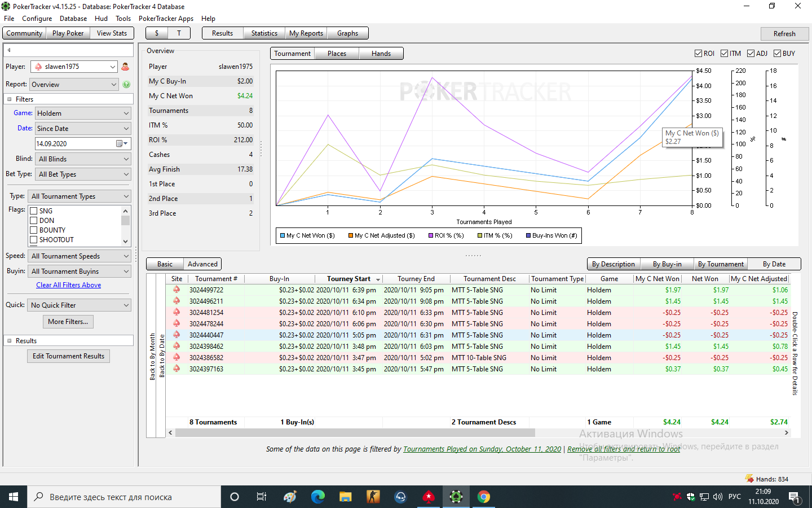Click the Hands count icon in status bar
812x508 pixels.
point(749,479)
